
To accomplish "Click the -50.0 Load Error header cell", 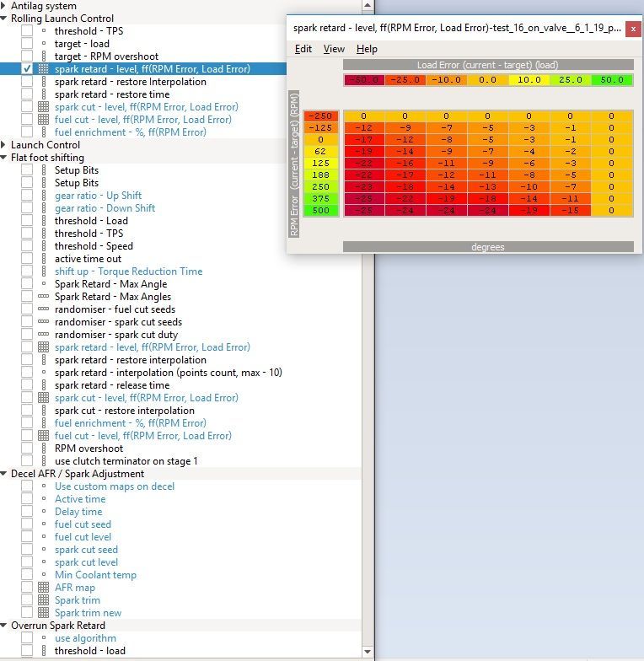I will pyautogui.click(x=364, y=80).
